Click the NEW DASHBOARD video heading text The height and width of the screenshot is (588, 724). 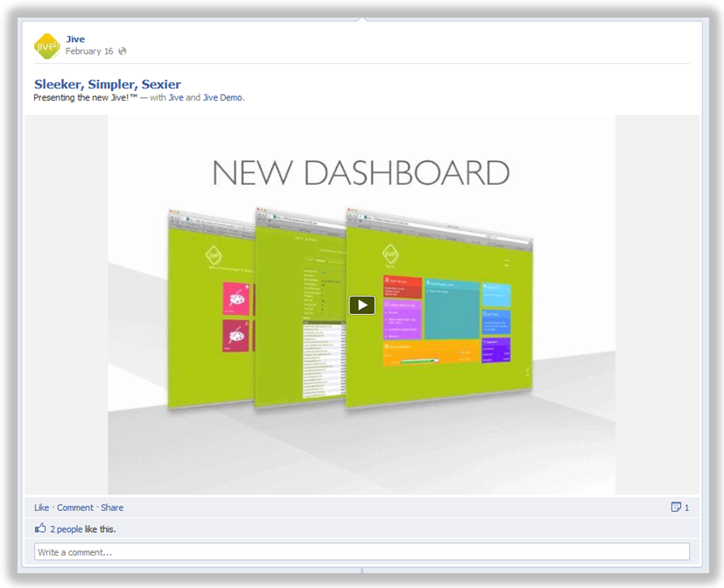click(x=361, y=172)
